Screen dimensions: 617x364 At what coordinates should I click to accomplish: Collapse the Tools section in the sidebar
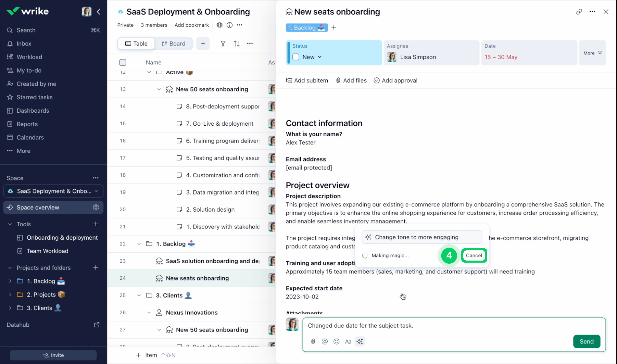(10, 224)
